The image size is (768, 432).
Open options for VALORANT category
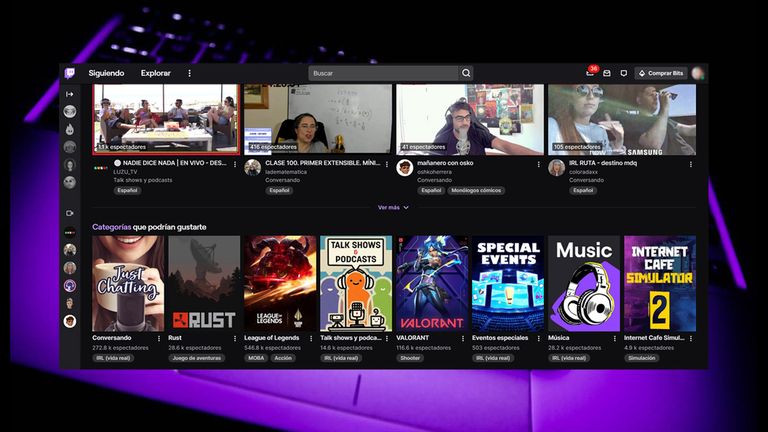pos(462,338)
